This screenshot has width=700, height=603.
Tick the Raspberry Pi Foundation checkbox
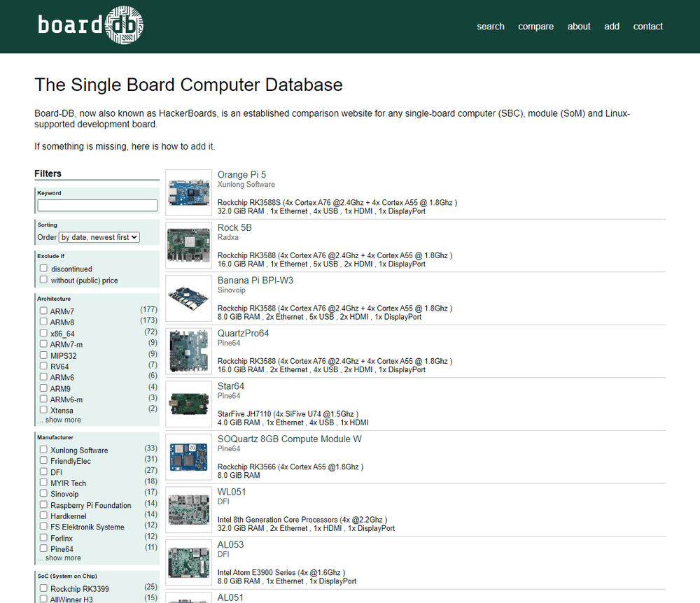point(43,505)
